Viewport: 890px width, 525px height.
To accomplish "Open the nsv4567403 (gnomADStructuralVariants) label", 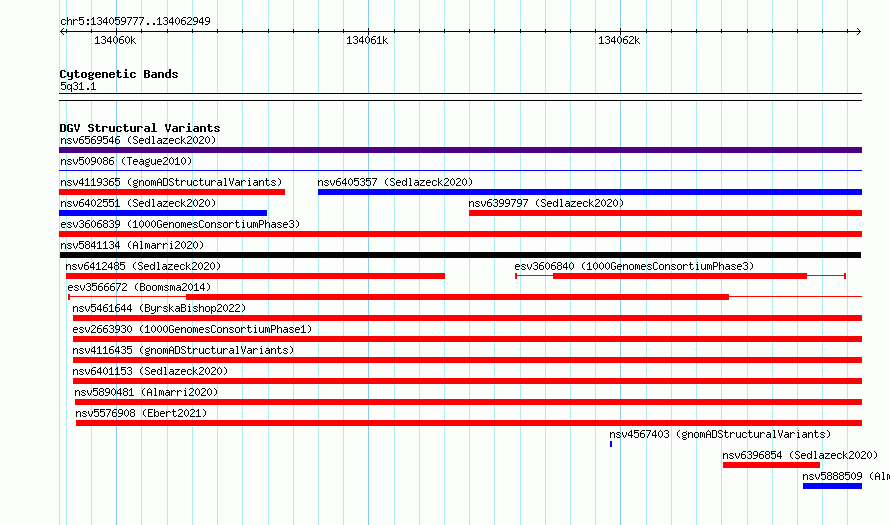I will (720, 434).
